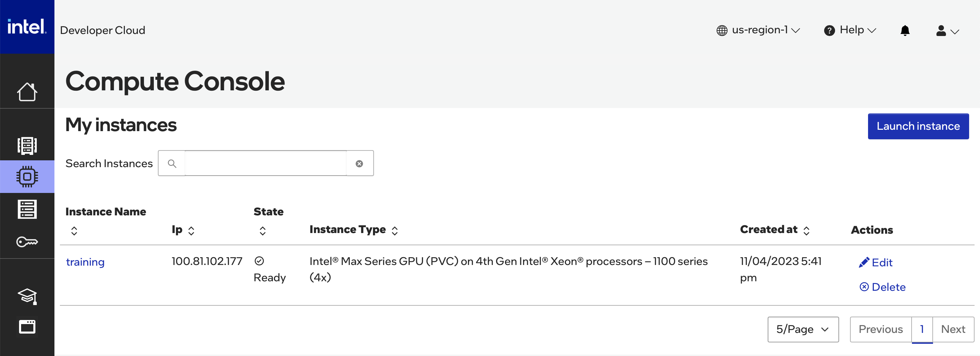Clear the search instances field
The image size is (980, 356).
click(359, 164)
